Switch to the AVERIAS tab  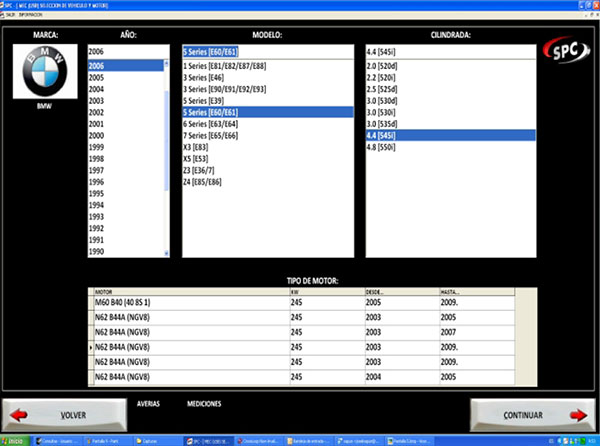(148, 403)
